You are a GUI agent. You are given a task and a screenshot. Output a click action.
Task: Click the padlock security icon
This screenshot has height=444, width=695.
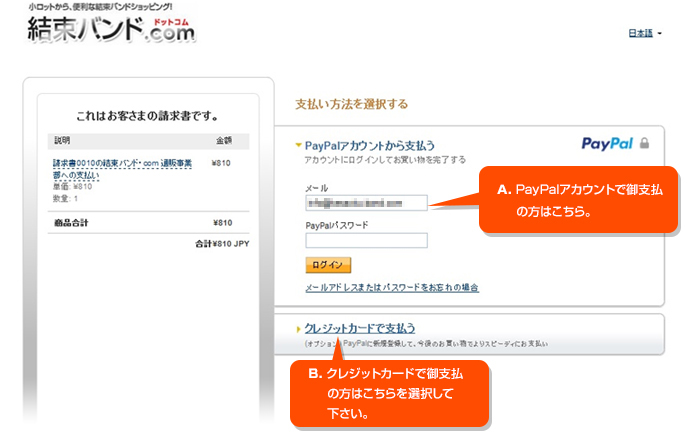[x=644, y=143]
